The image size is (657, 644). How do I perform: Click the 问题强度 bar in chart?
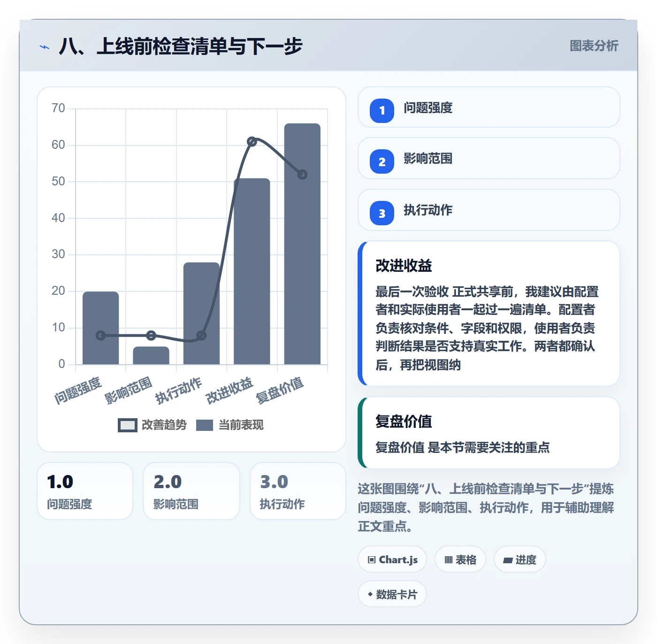[x=100, y=328]
